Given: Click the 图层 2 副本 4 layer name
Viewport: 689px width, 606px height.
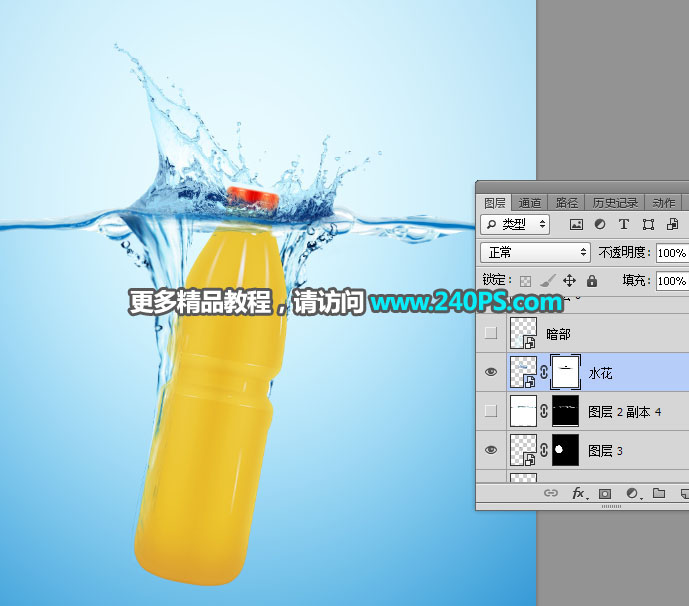Looking at the screenshot, I should (x=624, y=412).
